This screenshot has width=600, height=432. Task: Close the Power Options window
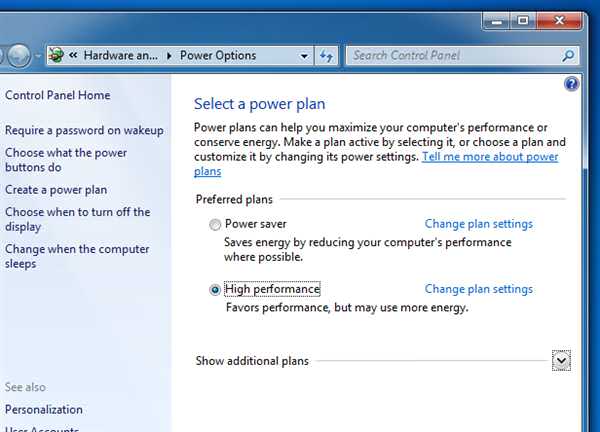[559, 21]
